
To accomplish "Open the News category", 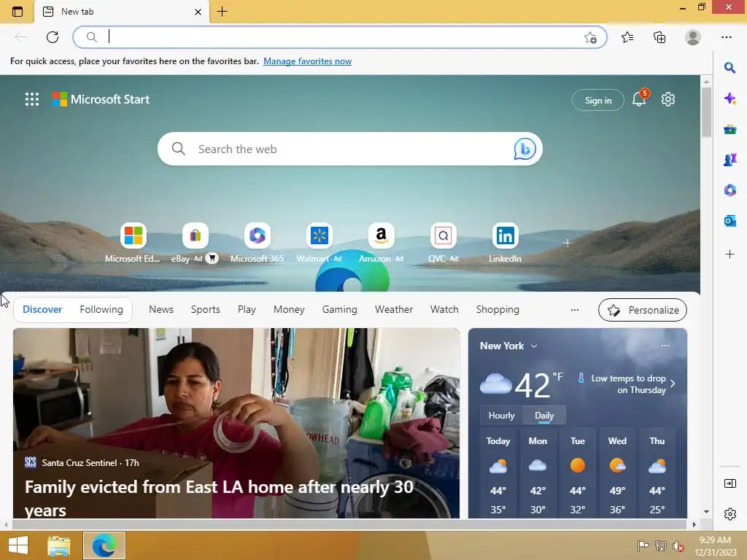I will tap(161, 309).
